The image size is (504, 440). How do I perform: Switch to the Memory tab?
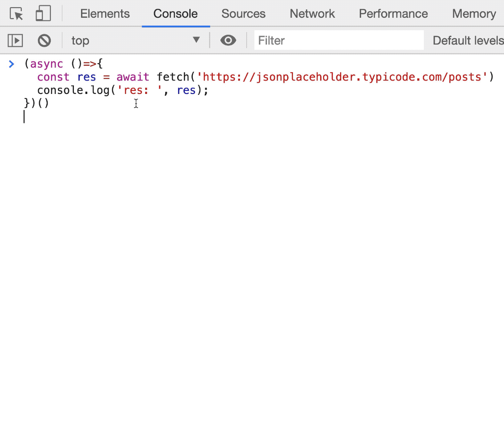pyautogui.click(x=474, y=14)
